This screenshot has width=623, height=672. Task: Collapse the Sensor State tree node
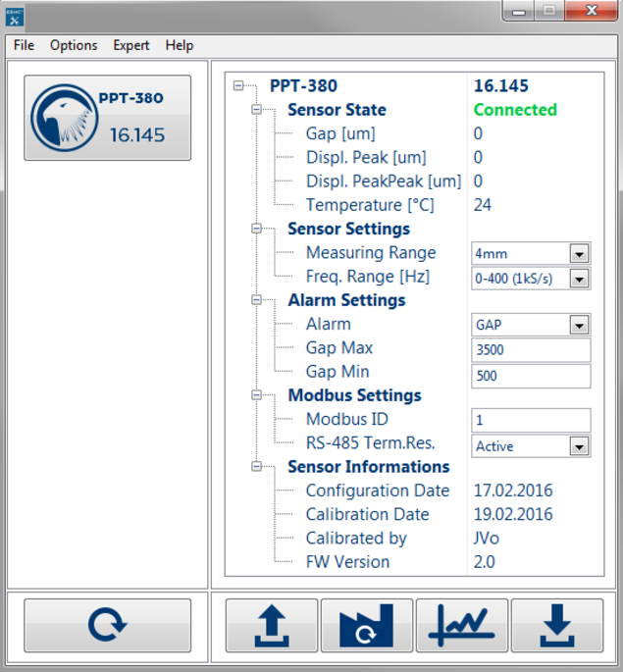pos(256,111)
